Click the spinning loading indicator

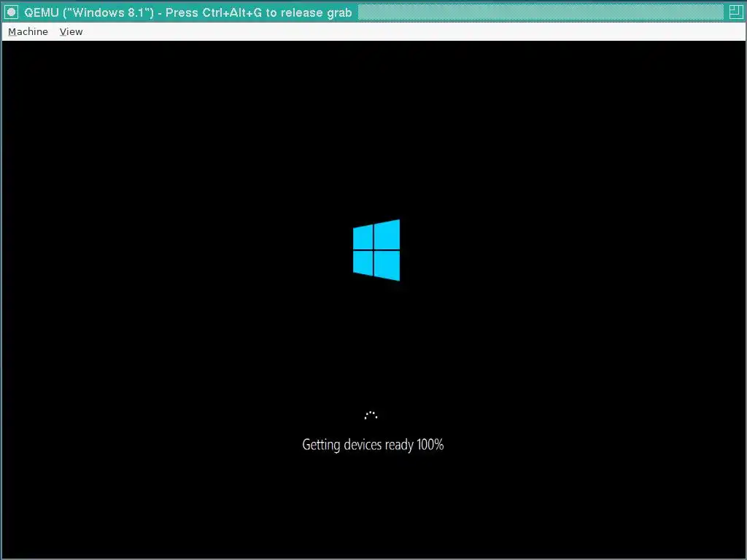pos(371,416)
